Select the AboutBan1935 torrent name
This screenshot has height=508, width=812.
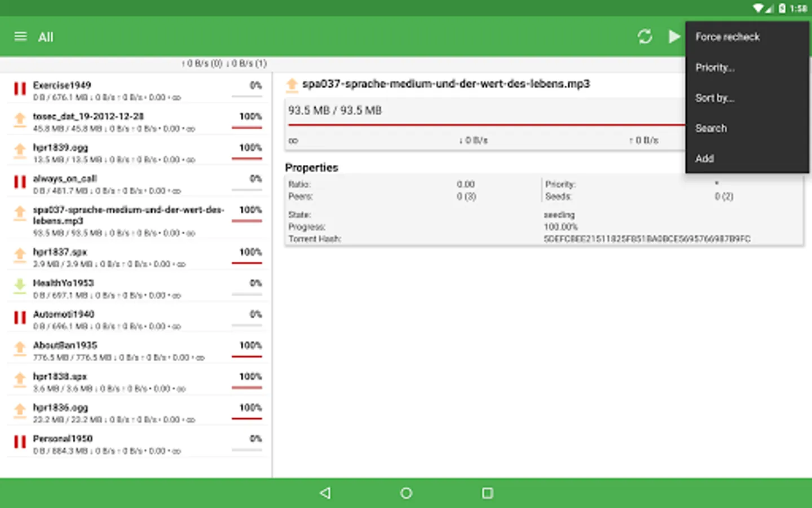pos(65,345)
